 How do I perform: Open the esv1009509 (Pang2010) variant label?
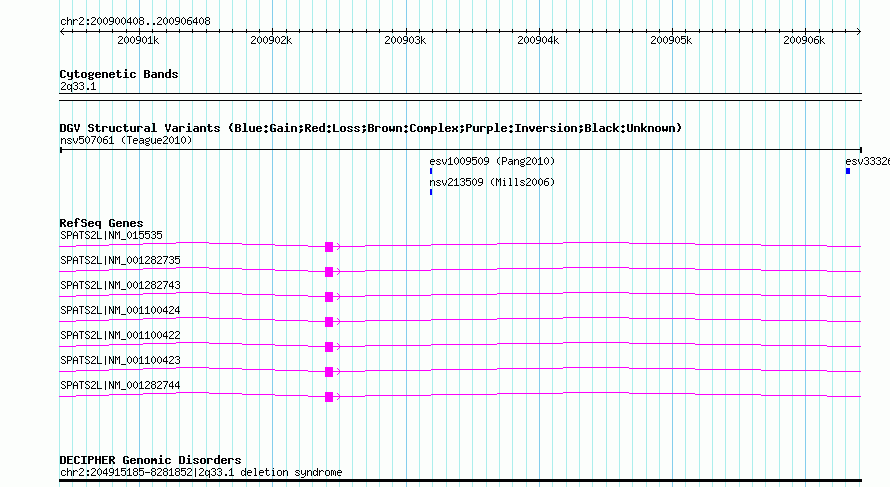(492, 161)
